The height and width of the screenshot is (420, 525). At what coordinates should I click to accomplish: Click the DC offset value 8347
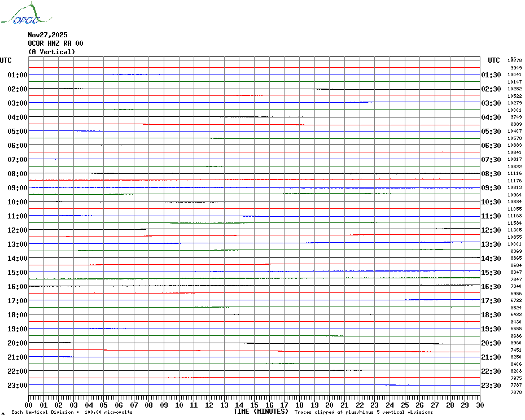pos(516,272)
